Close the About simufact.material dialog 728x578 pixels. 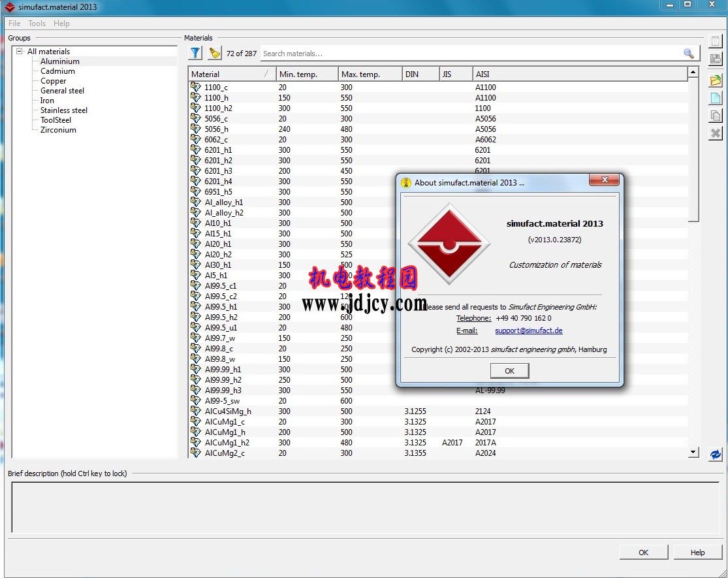click(x=604, y=180)
